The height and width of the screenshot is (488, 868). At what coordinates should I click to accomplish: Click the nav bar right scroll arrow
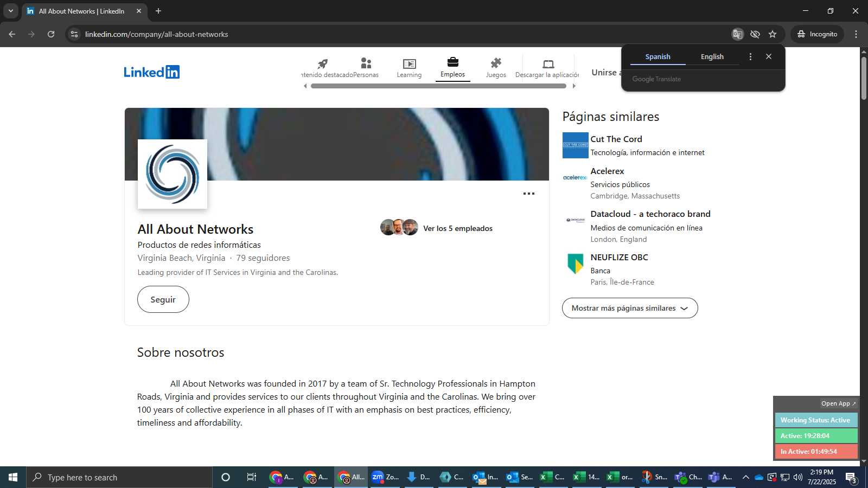pos(574,86)
